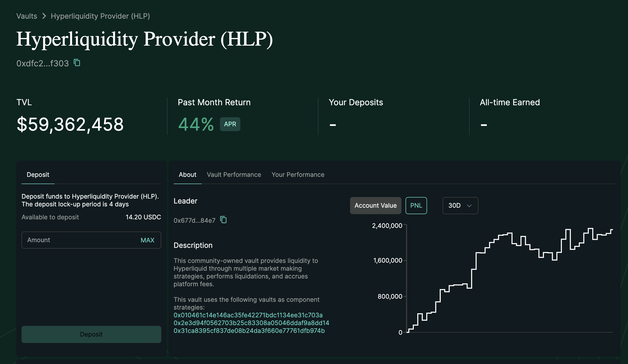Select the Deposit tab in left panel
Image resolution: width=628 pixels, height=364 pixels.
tap(38, 175)
